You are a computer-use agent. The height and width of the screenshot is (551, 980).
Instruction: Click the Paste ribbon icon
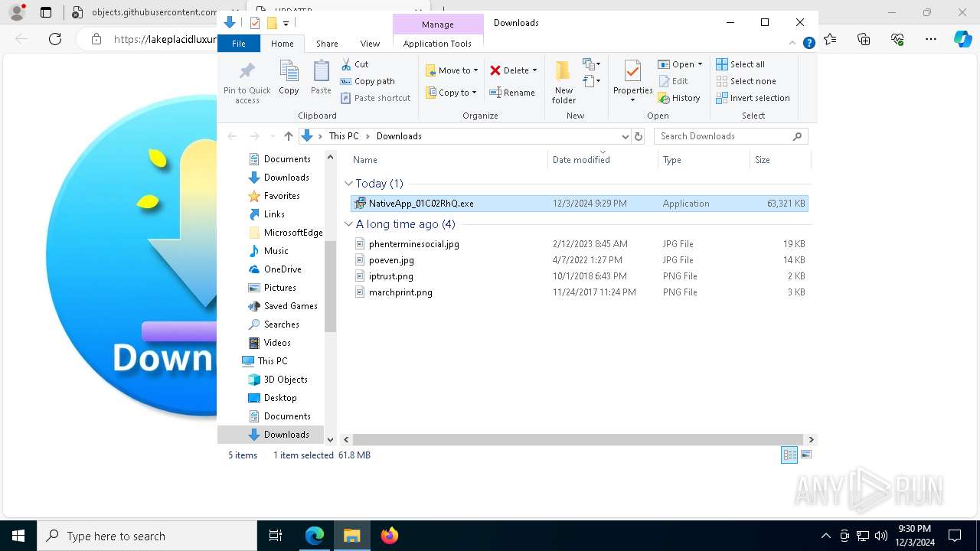(321, 78)
